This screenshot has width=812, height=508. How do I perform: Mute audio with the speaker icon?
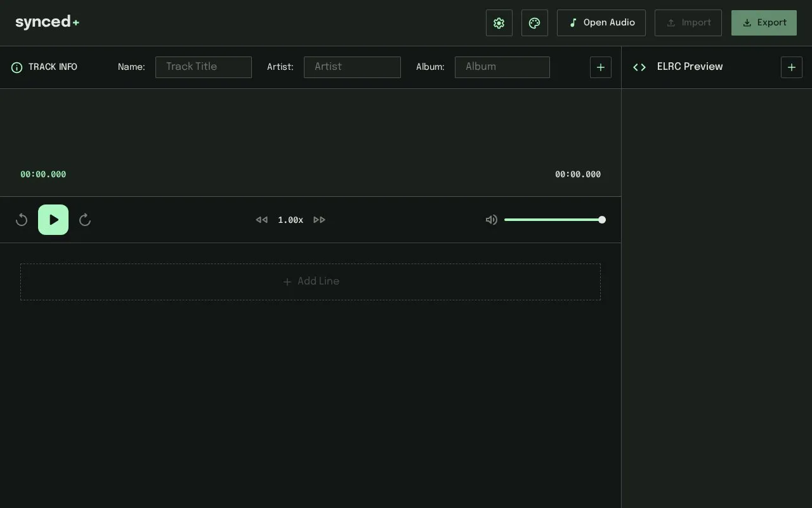pyautogui.click(x=492, y=220)
